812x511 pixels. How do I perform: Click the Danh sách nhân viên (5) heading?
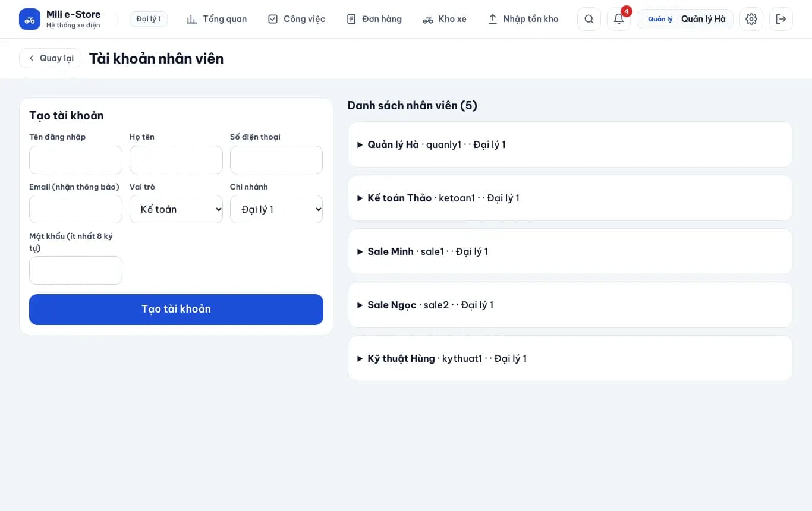pyautogui.click(x=412, y=106)
